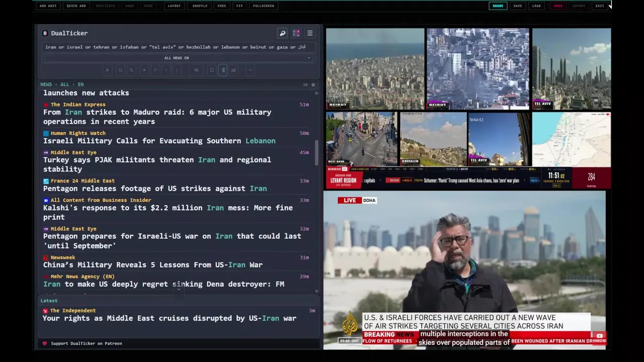Screen dimensions: 644x362
Task: Click the Quick Add button
Action: tap(76, 6)
